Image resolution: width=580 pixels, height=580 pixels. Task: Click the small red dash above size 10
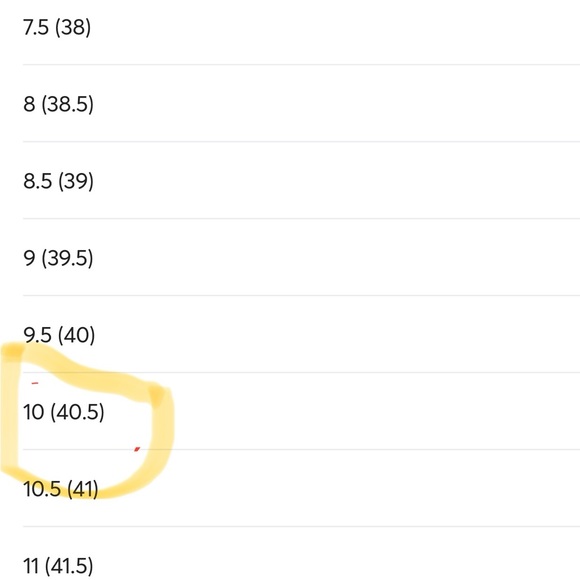pyautogui.click(x=35, y=383)
